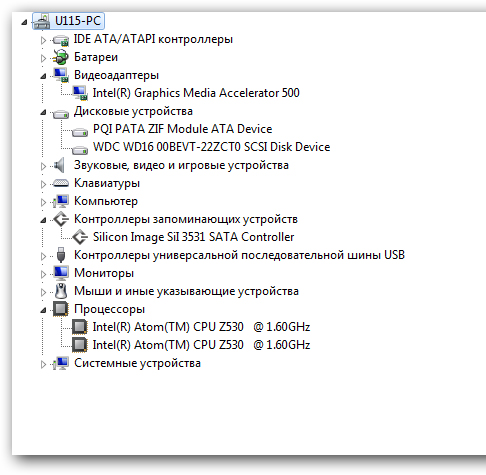Click the speaker icon for Звуковые устройства

pos(60,165)
